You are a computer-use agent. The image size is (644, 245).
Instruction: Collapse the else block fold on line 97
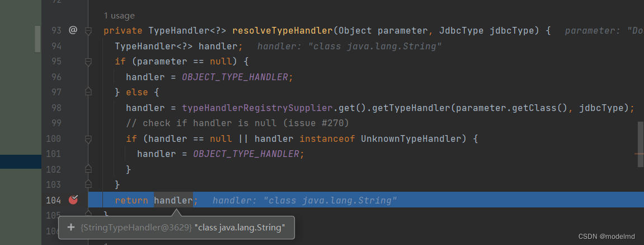click(88, 93)
